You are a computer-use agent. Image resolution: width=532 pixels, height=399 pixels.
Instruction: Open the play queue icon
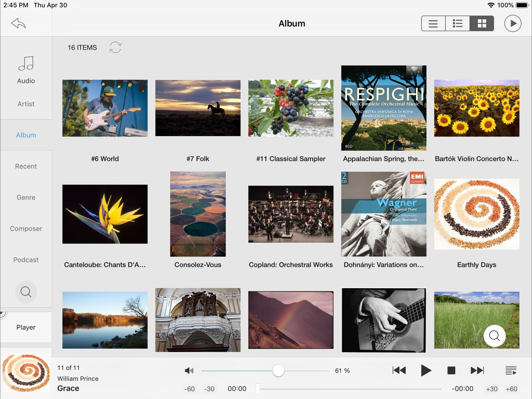[x=511, y=371]
